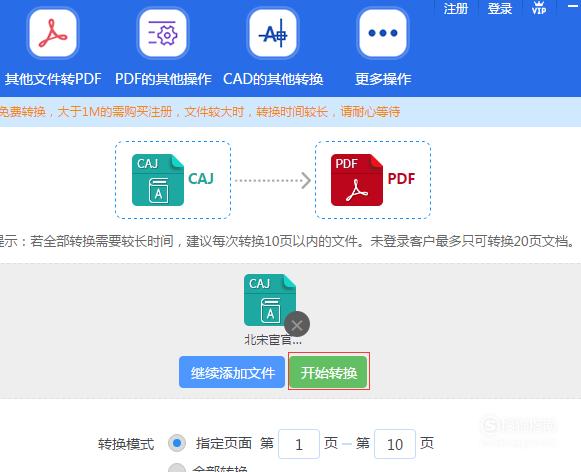Remove the added file with the X badge

pos(297,325)
